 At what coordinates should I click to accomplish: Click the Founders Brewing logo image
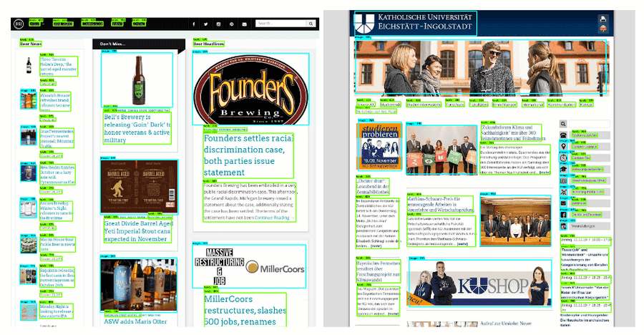click(x=250, y=89)
